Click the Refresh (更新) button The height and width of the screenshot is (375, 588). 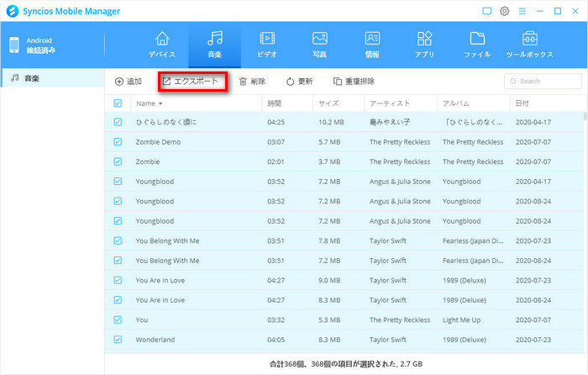coord(299,82)
